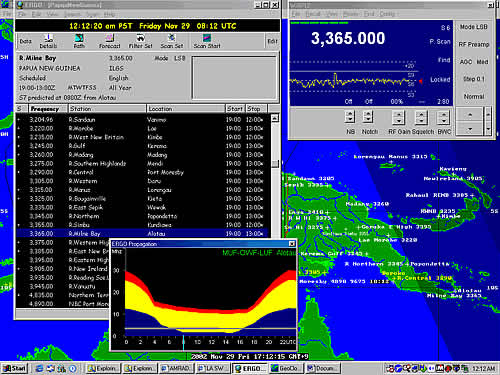Toggle the RF Preamp setting
Viewport: 500px width, 375px height.
tap(474, 44)
